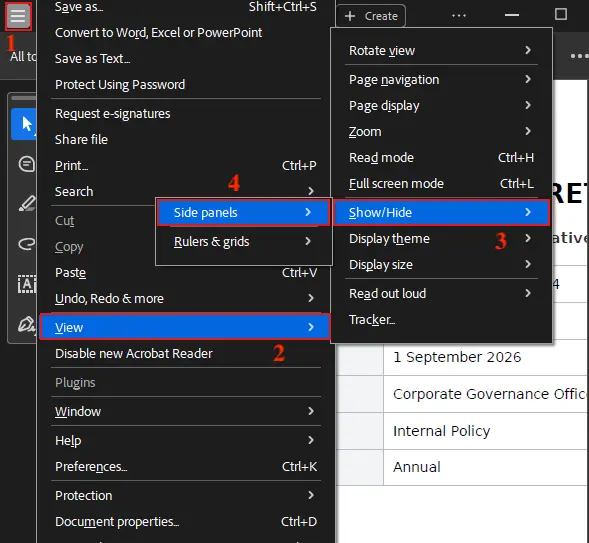The height and width of the screenshot is (543, 589).
Task: Click the plus Create button
Action: pos(371,16)
